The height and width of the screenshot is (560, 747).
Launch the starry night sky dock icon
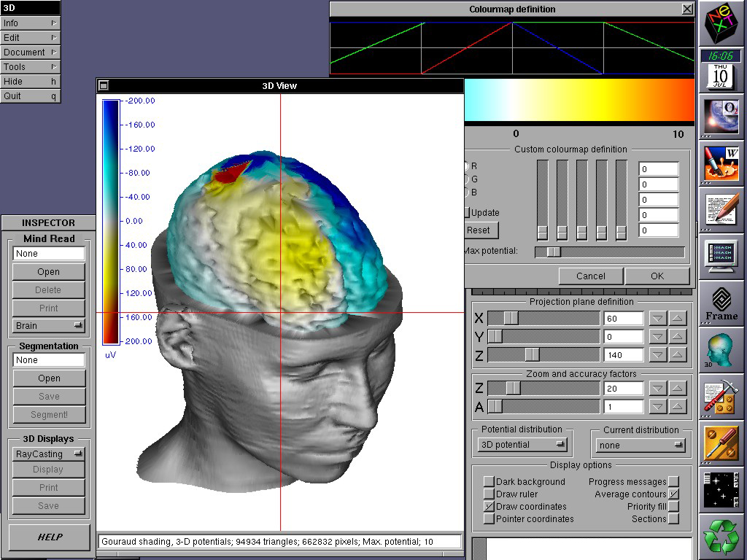[721, 489]
